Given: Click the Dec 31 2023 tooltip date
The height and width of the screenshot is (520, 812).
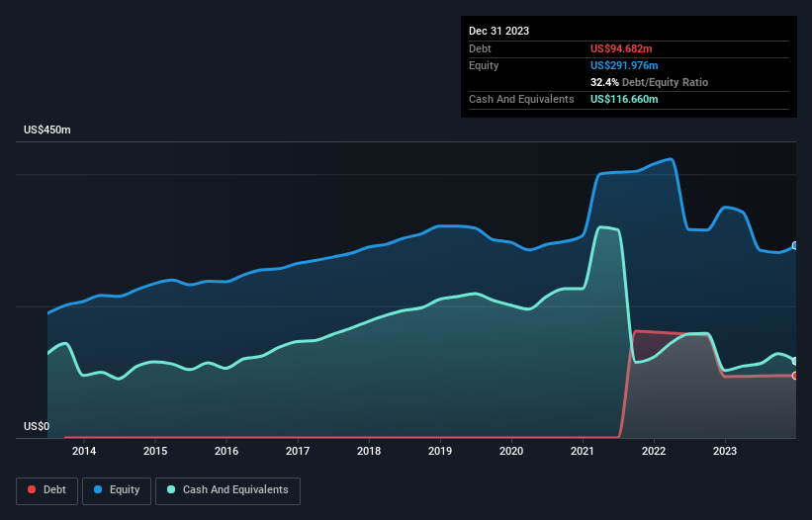Looking at the screenshot, I should point(498,31).
